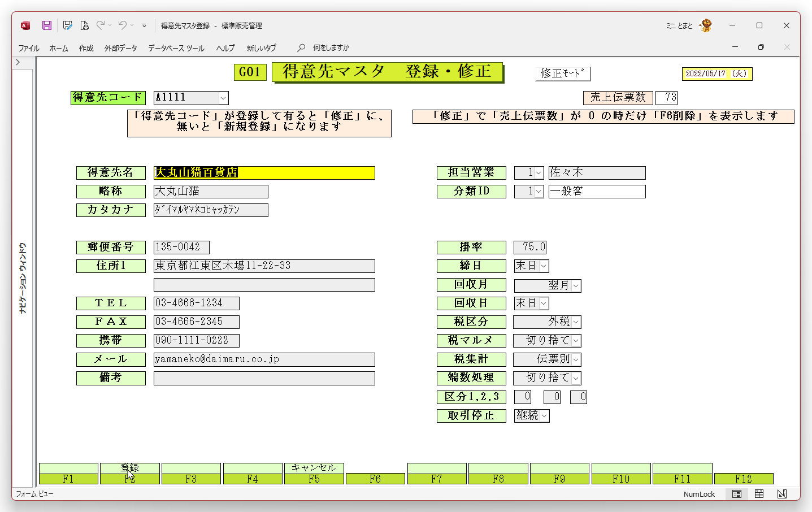The height and width of the screenshot is (512, 812).
Task: Open the ファイル menu
Action: [x=29, y=48]
